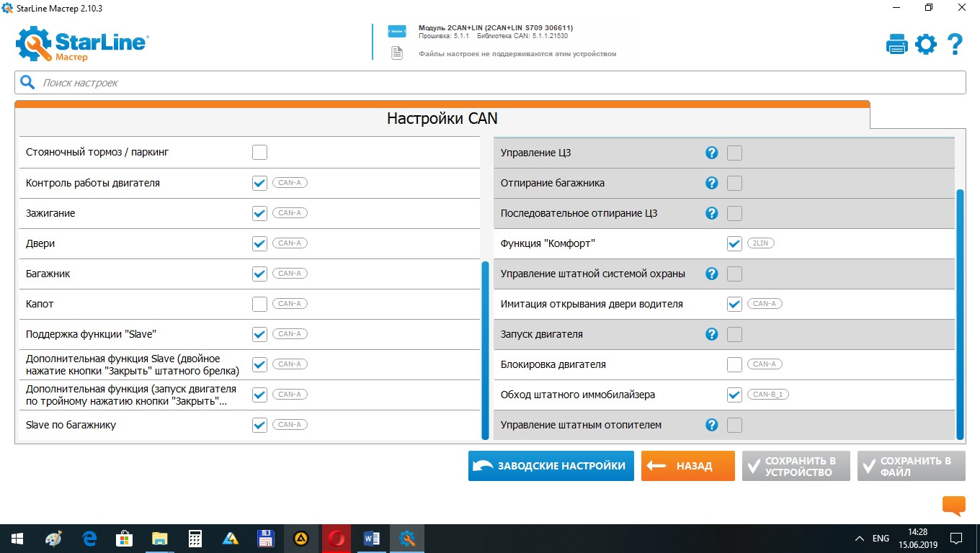
Task: Change CAN-A bus for Двери
Action: tap(290, 243)
